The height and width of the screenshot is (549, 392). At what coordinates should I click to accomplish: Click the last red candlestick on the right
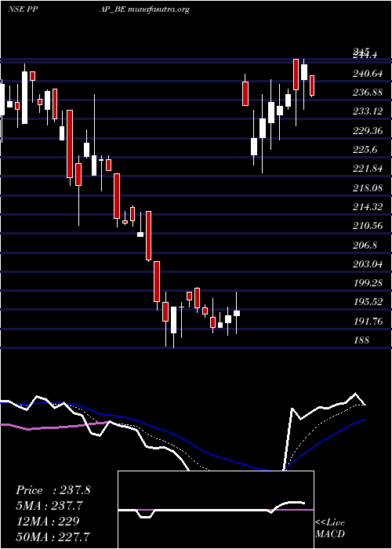[x=312, y=85]
